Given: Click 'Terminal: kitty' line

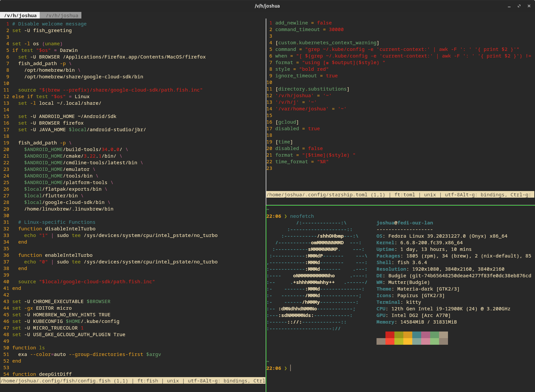Looking at the screenshot, I should (x=399, y=302).
